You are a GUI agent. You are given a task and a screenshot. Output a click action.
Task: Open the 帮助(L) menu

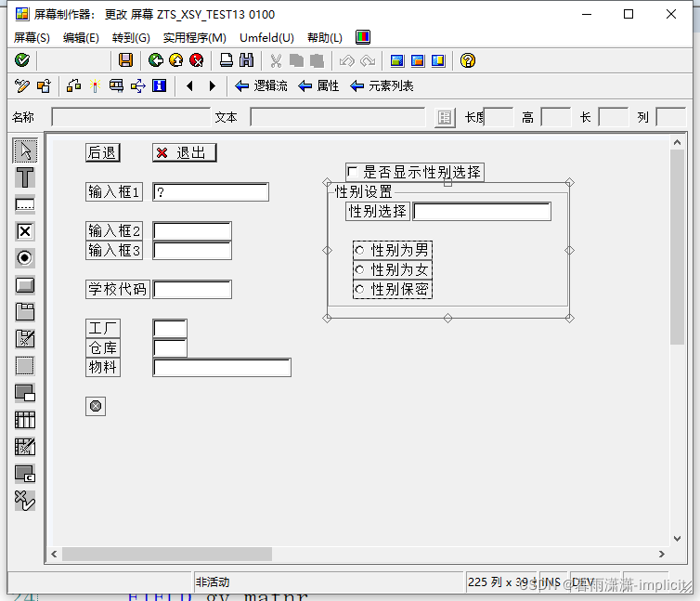[x=325, y=37]
